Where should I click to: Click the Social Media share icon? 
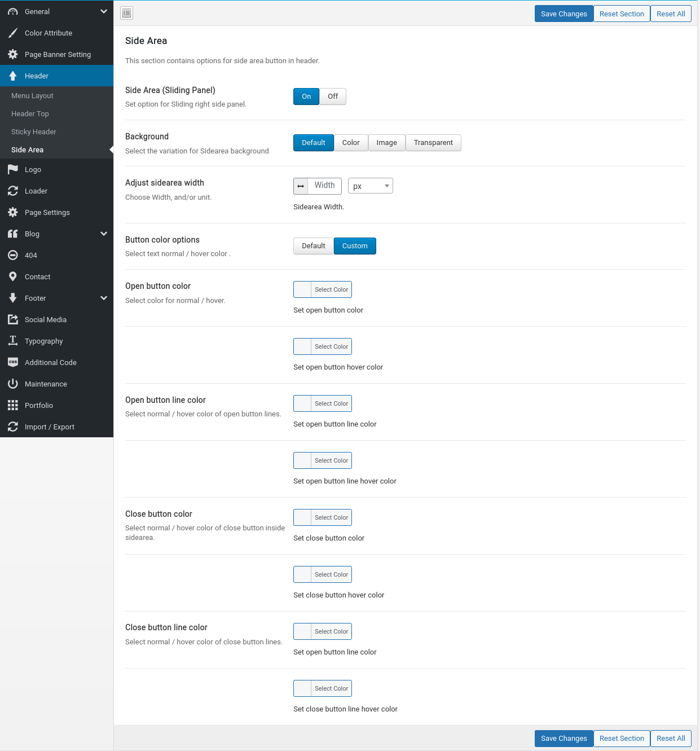[13, 319]
